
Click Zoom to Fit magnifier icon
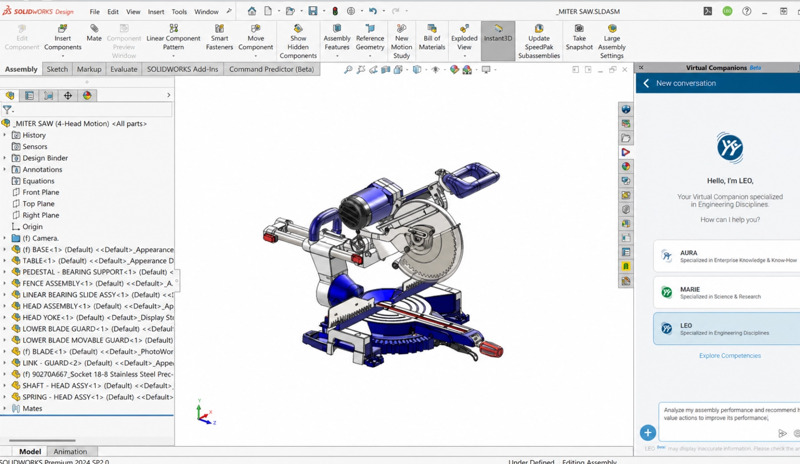click(x=348, y=69)
